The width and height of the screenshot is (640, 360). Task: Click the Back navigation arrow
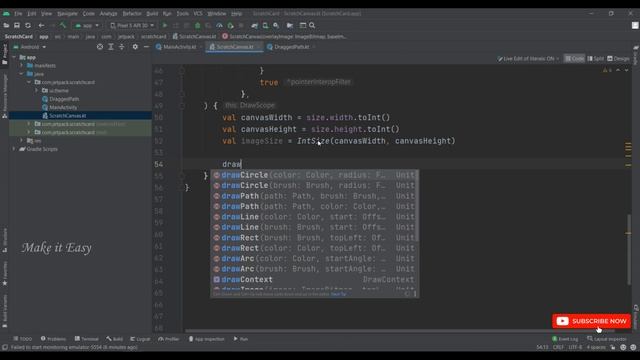point(41,25)
